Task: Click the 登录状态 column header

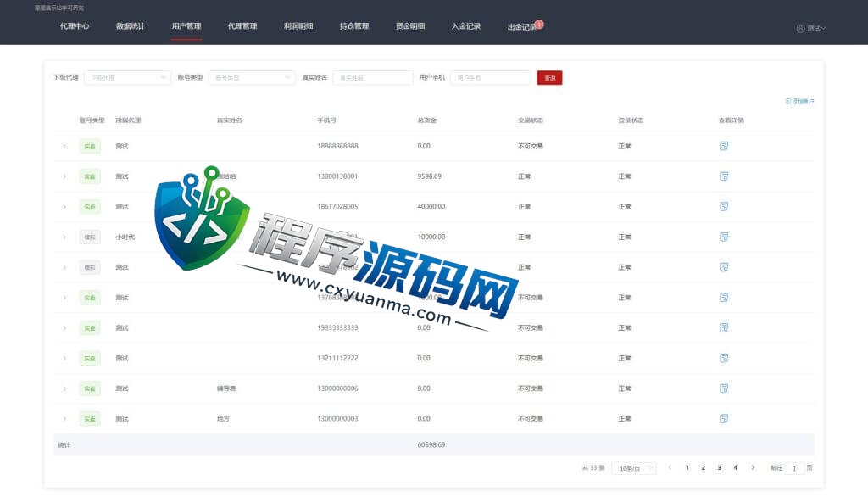Action: tap(631, 120)
